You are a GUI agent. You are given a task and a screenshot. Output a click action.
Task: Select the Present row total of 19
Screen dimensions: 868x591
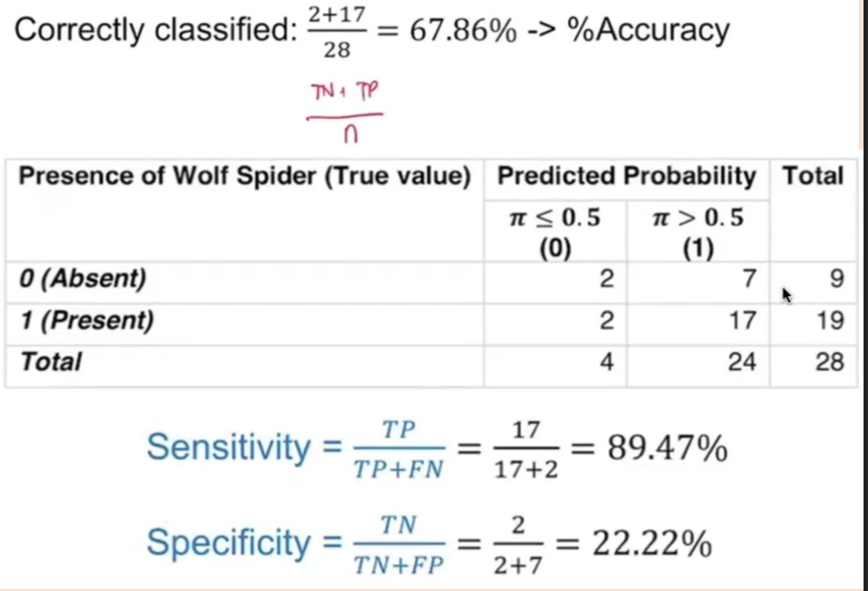point(830,320)
